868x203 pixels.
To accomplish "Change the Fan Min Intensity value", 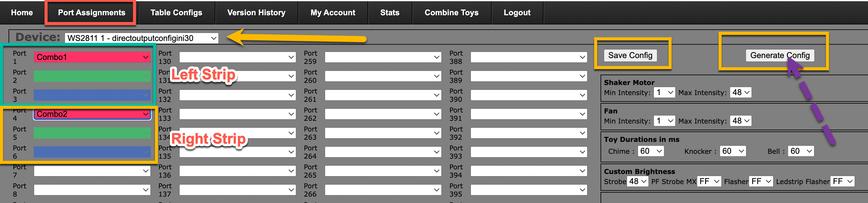I will [664, 121].
